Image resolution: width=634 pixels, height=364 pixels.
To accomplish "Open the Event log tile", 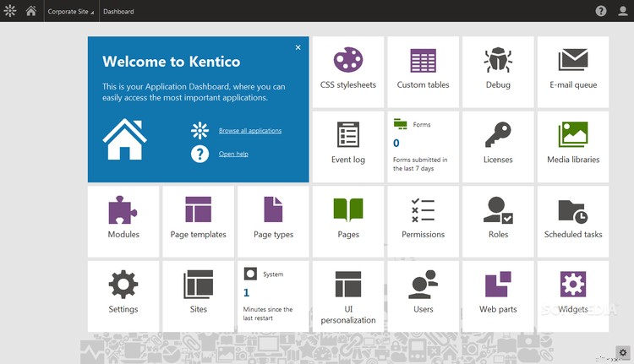I will [347, 146].
